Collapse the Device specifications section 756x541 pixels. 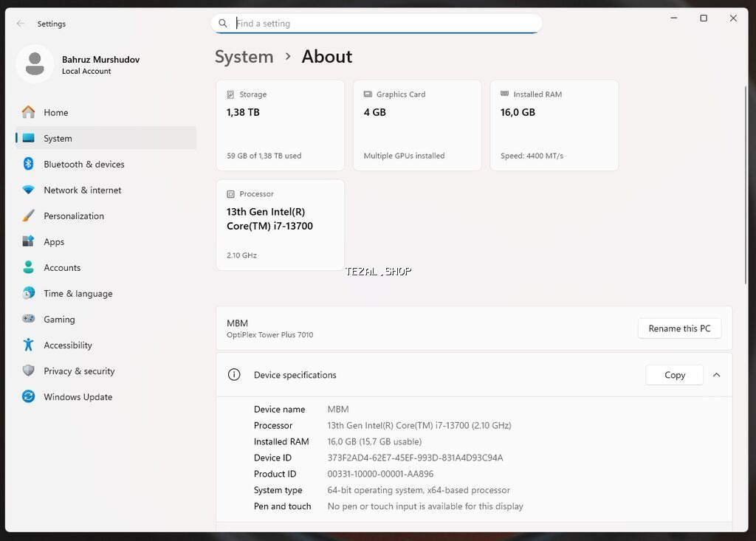coord(716,375)
